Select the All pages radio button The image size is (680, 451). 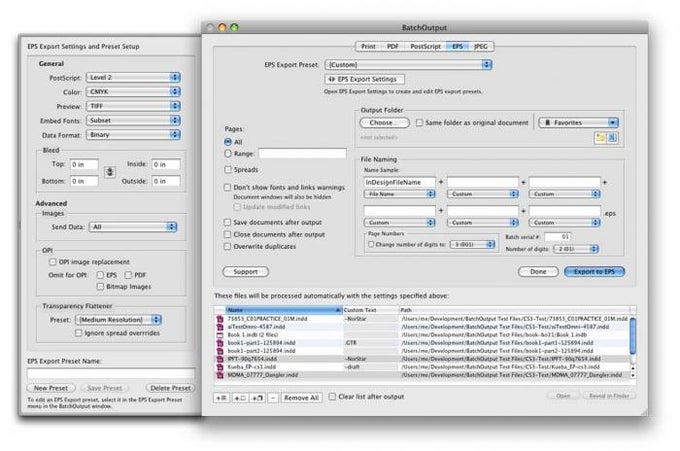228,142
